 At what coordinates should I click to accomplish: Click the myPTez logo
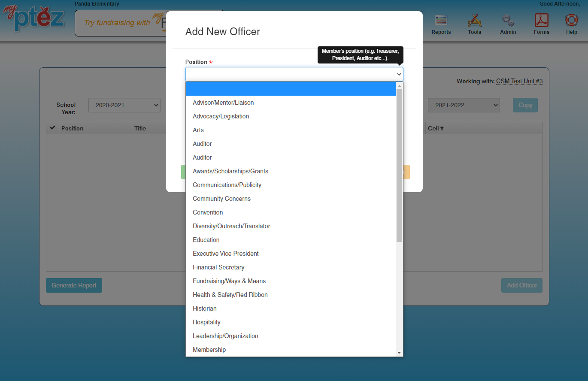(x=34, y=18)
